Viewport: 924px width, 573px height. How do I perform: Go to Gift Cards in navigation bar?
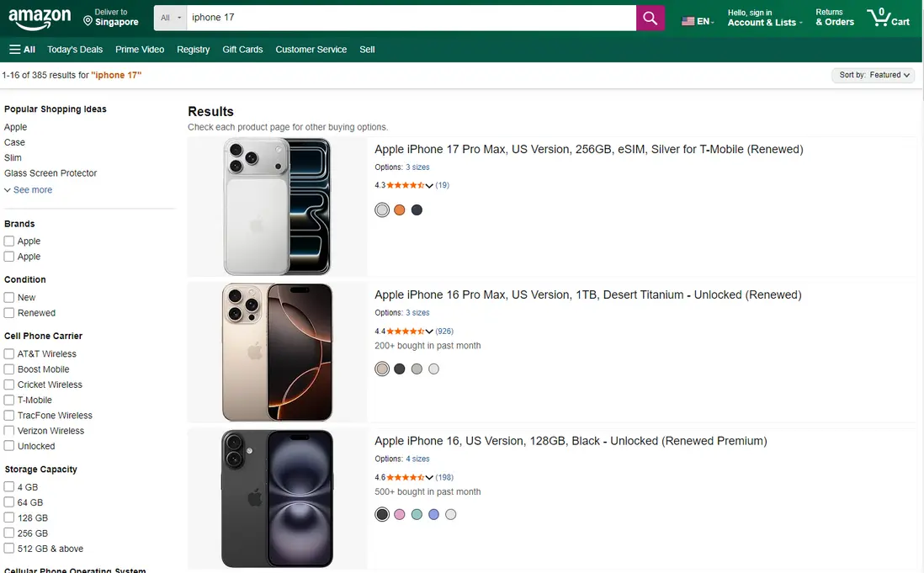click(x=242, y=50)
